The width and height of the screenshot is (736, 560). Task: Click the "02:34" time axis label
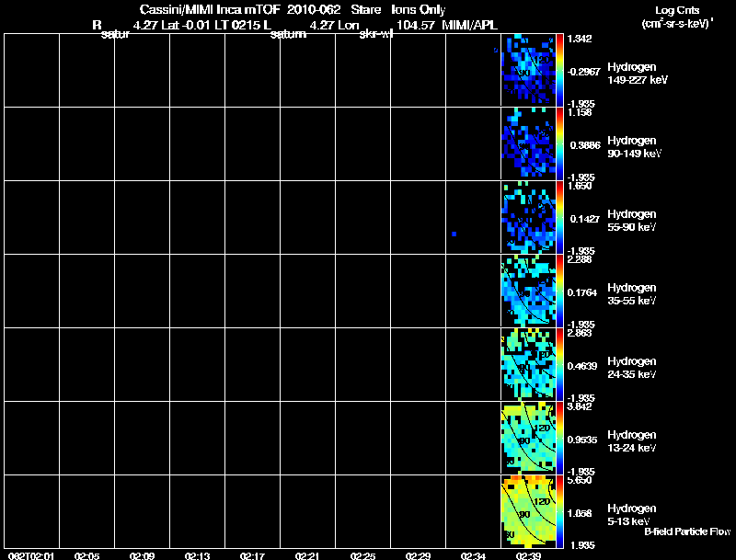473,555
